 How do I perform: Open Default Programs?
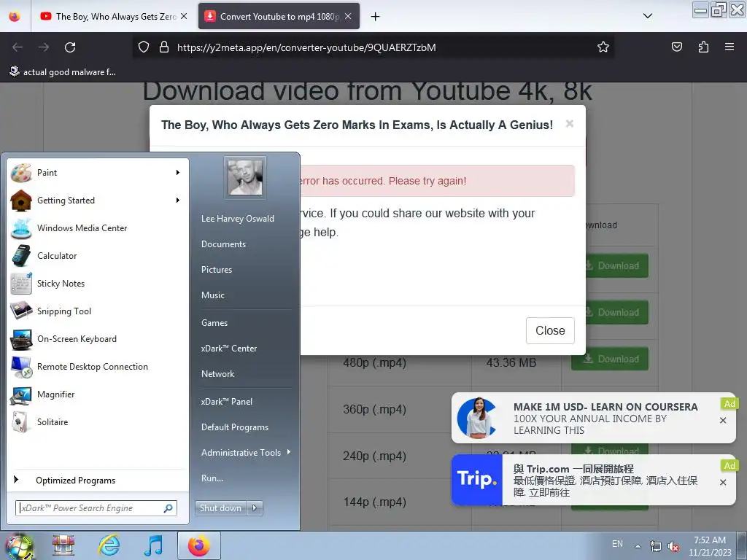235,427
